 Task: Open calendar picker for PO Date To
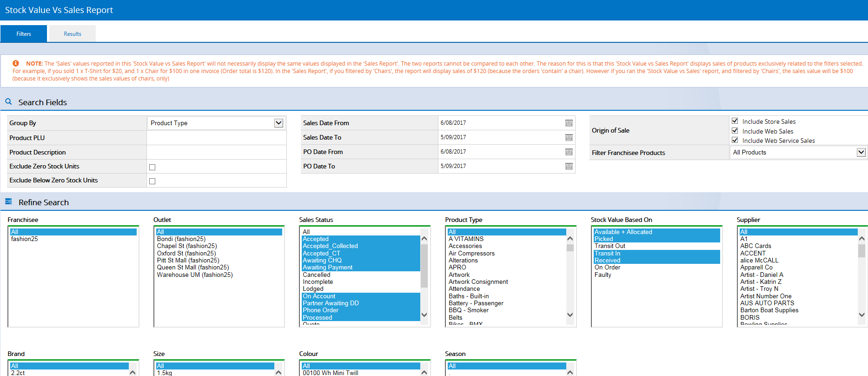[x=569, y=166]
